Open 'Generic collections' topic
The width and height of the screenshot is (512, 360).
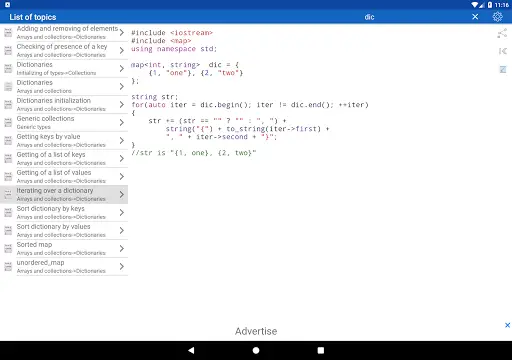(x=64, y=122)
